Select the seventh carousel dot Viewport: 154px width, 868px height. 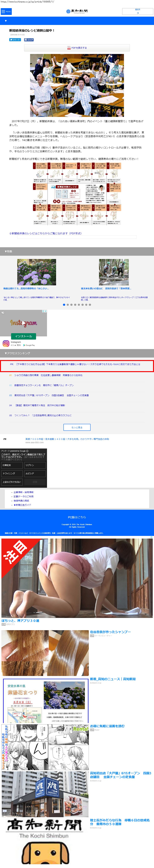(x=86, y=305)
